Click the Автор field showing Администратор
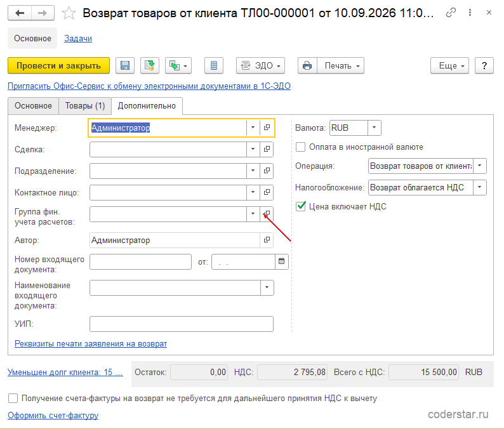Screen dimensions: 504x429 [x=175, y=240]
